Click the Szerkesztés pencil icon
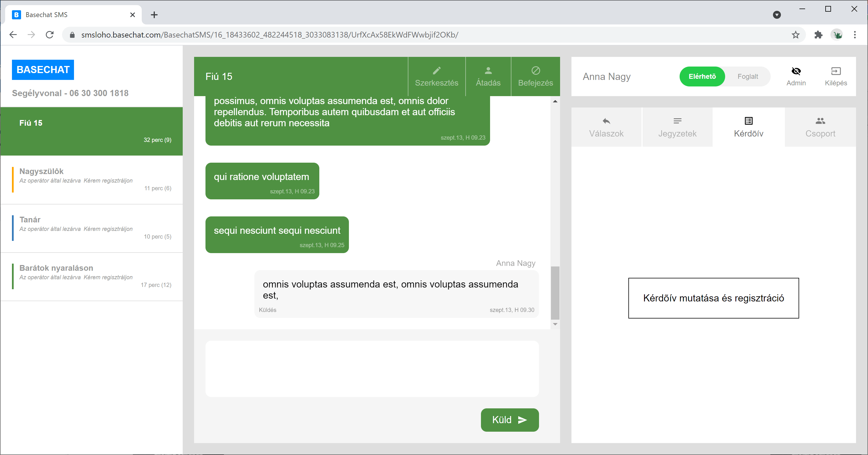This screenshot has height=455, width=868. (x=437, y=71)
